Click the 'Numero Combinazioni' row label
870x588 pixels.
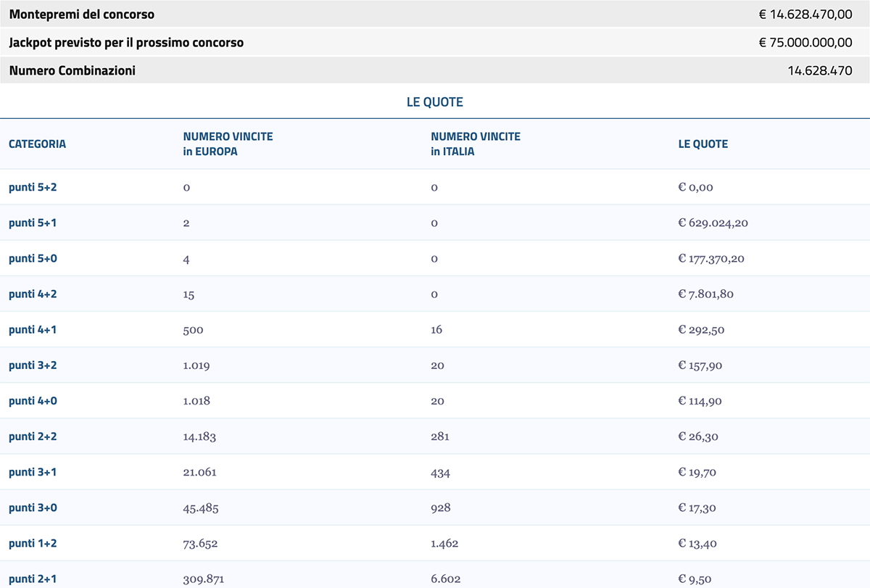(x=72, y=71)
